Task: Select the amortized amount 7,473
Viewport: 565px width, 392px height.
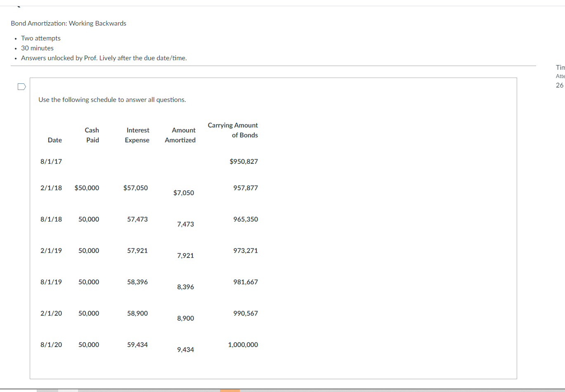Action: click(186, 224)
